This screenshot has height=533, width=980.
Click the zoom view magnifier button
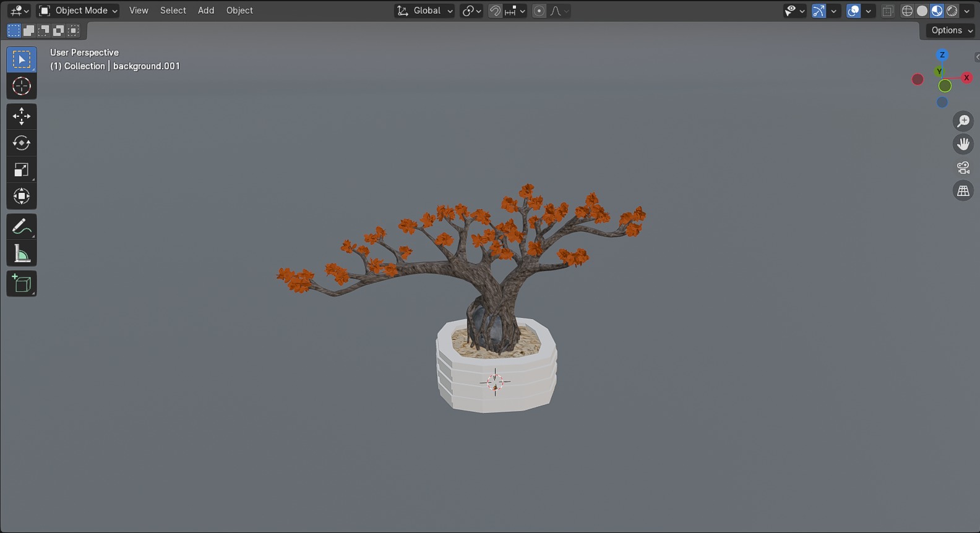(963, 121)
